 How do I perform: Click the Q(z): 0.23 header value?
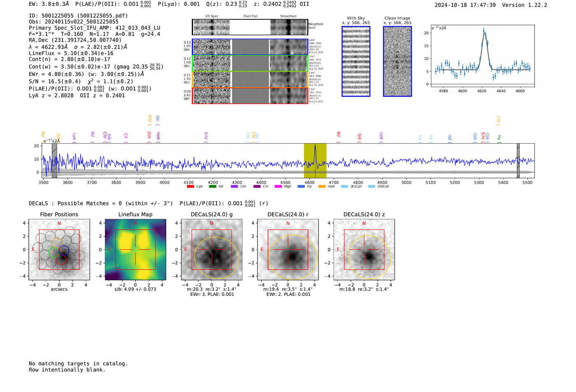point(227,4)
